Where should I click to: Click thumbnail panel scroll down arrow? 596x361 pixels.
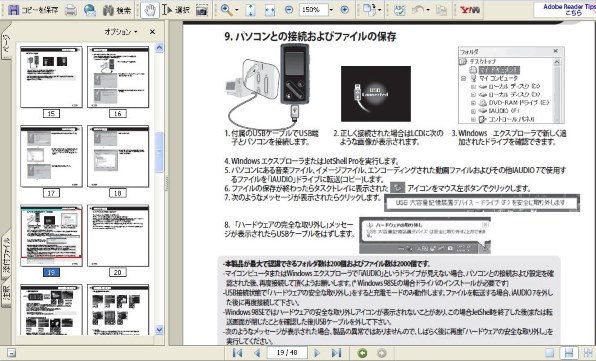[159, 330]
